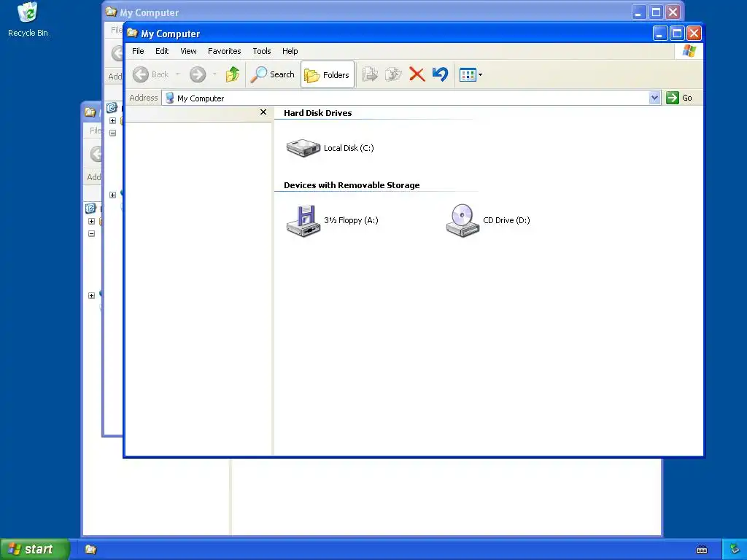
Task: Open the Help menu
Action: click(x=290, y=51)
